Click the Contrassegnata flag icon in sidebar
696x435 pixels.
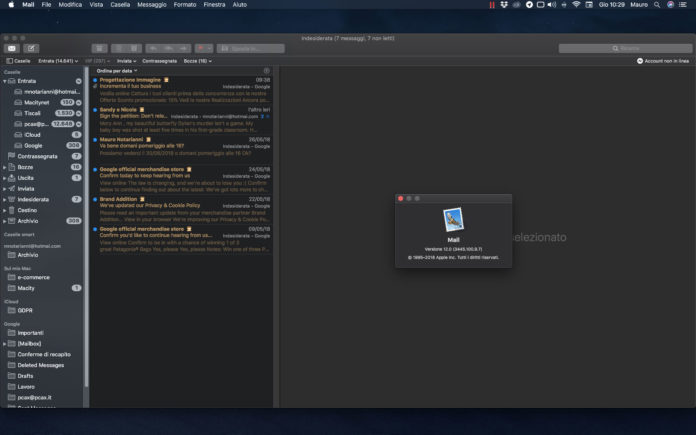[12, 156]
